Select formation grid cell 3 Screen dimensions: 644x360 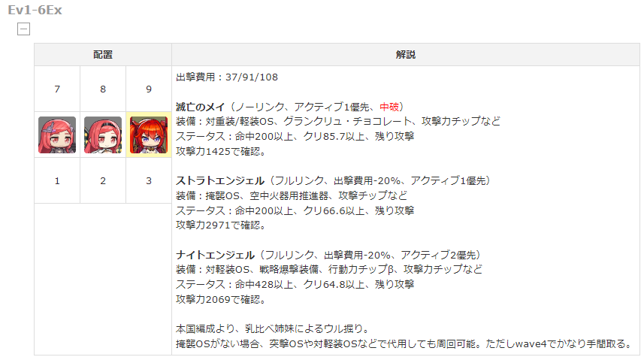[x=149, y=180]
